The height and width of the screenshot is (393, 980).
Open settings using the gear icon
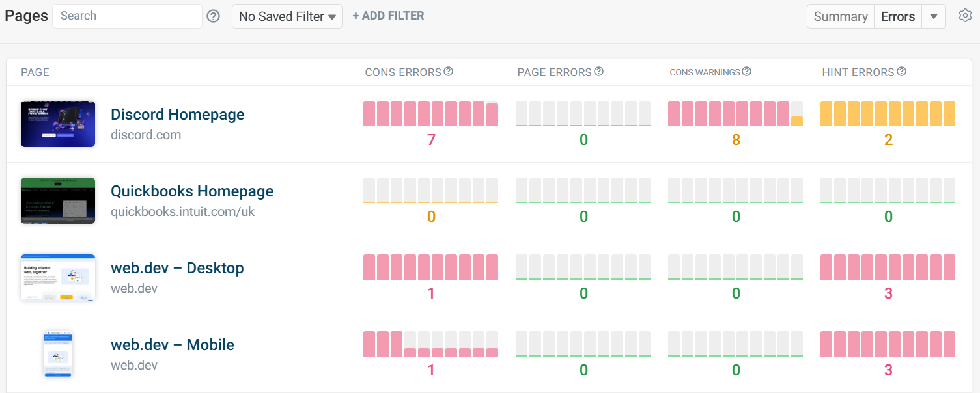point(965,15)
